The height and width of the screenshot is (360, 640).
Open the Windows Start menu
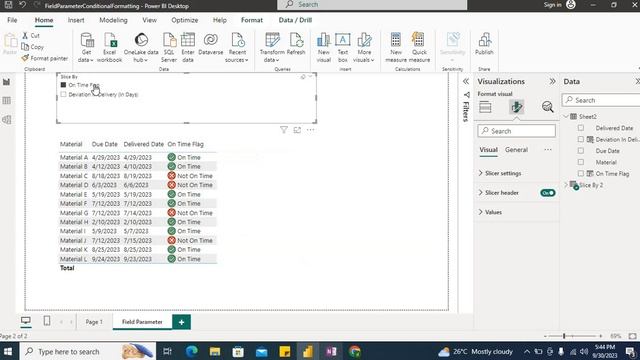pyautogui.click(x=8, y=351)
